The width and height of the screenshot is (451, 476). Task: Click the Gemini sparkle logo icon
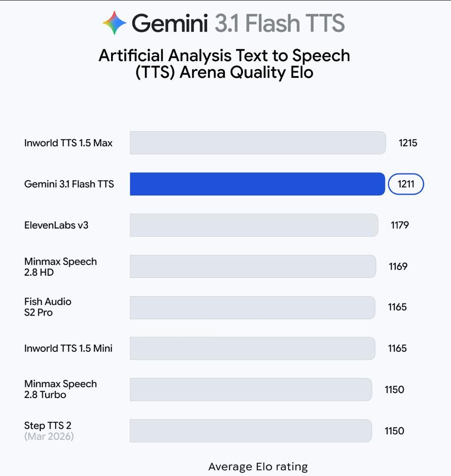click(x=114, y=23)
